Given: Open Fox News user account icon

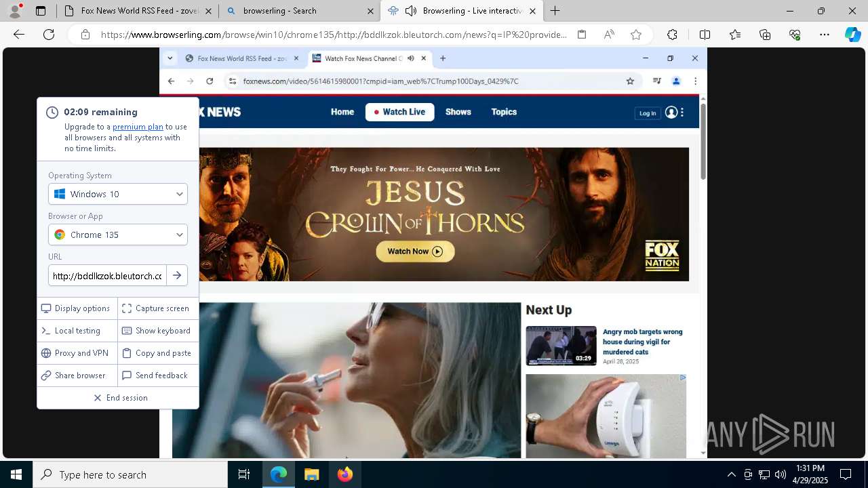Looking at the screenshot, I should tap(671, 113).
